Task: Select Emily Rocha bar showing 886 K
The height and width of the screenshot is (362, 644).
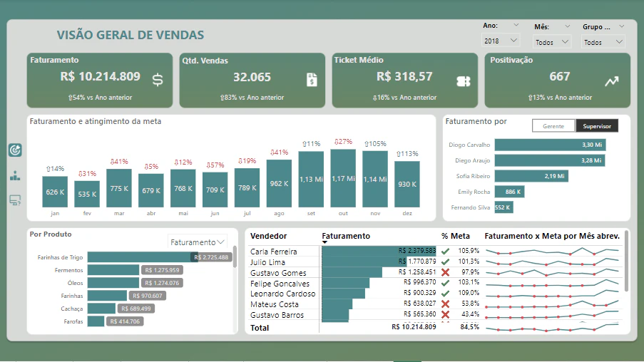Action: click(x=509, y=192)
